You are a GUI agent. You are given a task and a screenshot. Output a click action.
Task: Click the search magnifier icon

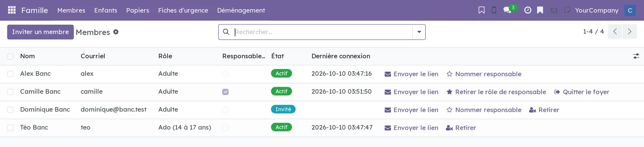tap(226, 32)
